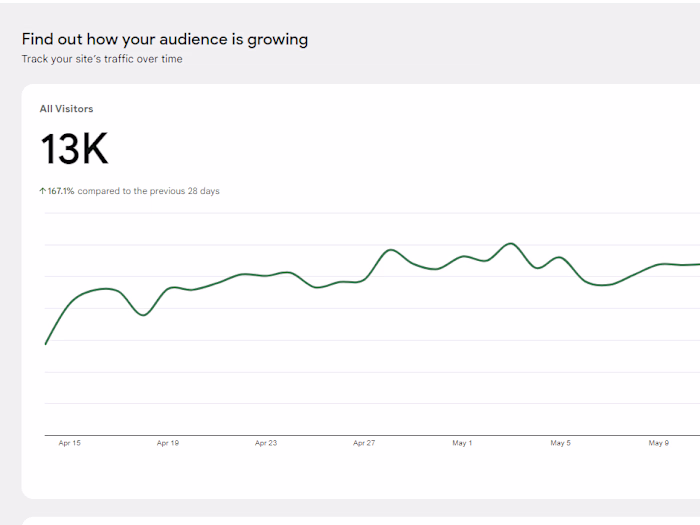Click the green up-arrow trend icon
The width and height of the screenshot is (700, 525).
pos(42,191)
